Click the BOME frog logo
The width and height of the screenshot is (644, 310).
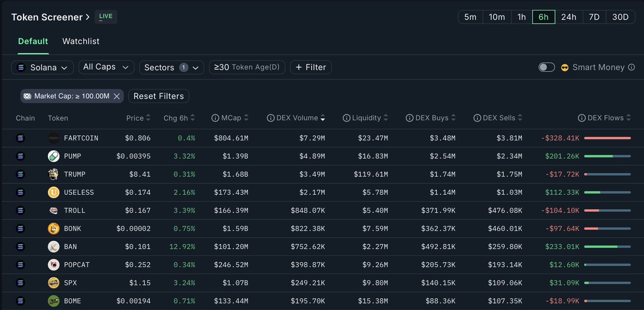pyautogui.click(x=53, y=301)
